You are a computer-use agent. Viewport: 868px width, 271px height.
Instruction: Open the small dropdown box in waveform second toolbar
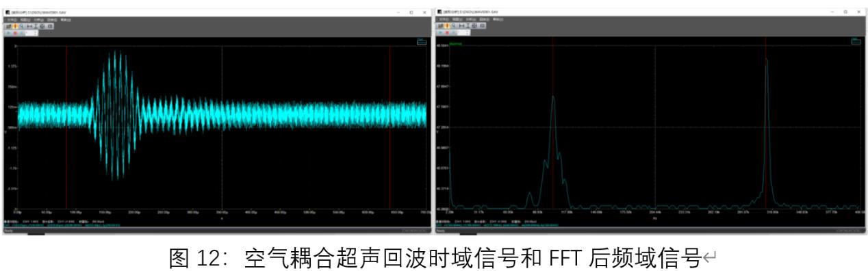point(31,33)
